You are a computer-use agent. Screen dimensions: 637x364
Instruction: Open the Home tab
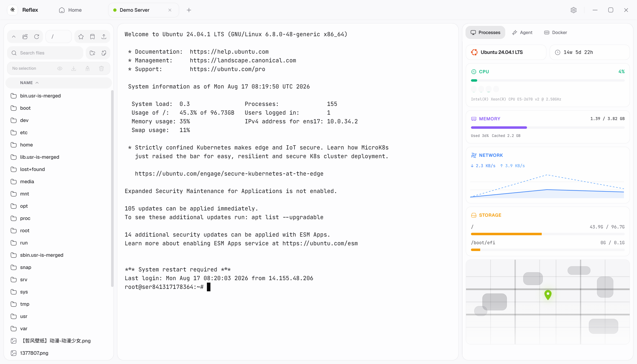[x=70, y=10]
